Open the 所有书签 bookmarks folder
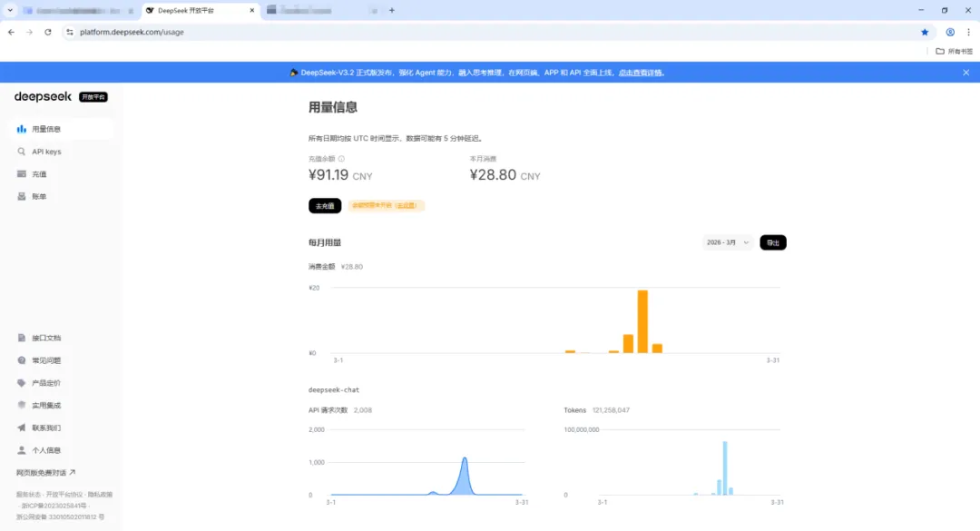 click(x=955, y=52)
